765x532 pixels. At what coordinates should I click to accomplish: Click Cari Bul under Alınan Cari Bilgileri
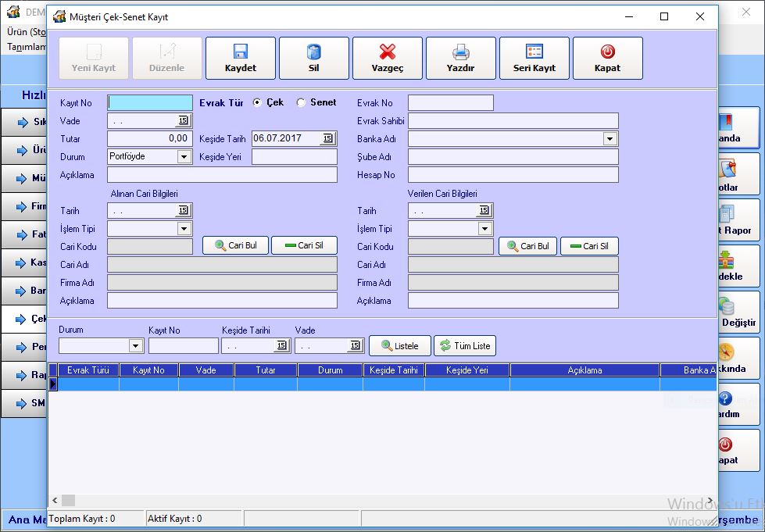(236, 246)
